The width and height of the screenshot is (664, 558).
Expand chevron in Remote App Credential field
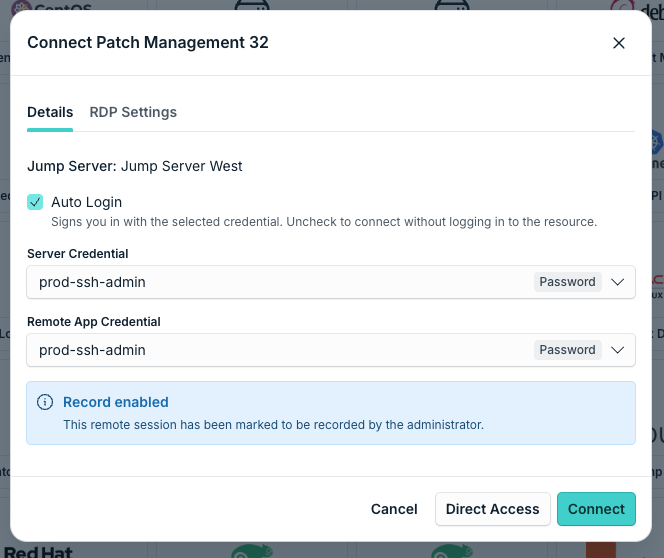click(617, 350)
